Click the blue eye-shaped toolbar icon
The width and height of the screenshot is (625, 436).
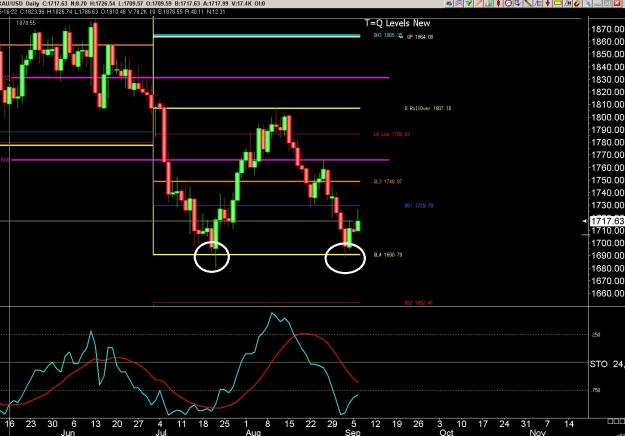click(x=449, y=3)
